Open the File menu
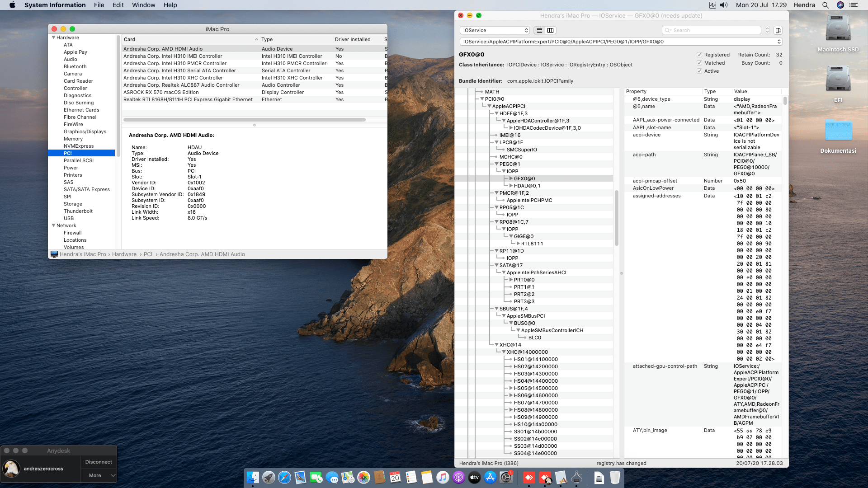Image resolution: width=868 pixels, height=488 pixels. point(99,5)
